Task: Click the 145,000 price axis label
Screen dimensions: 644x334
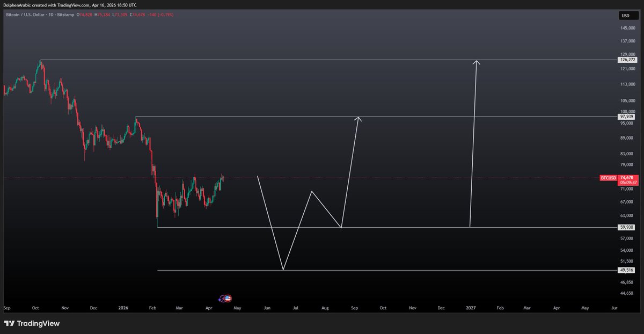Action: click(627, 28)
